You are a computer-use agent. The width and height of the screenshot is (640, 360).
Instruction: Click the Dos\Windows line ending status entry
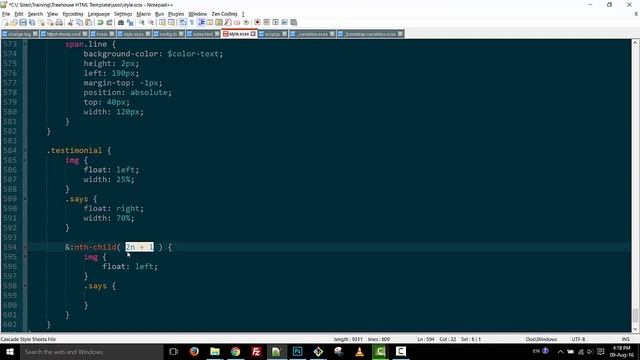pos(541,339)
